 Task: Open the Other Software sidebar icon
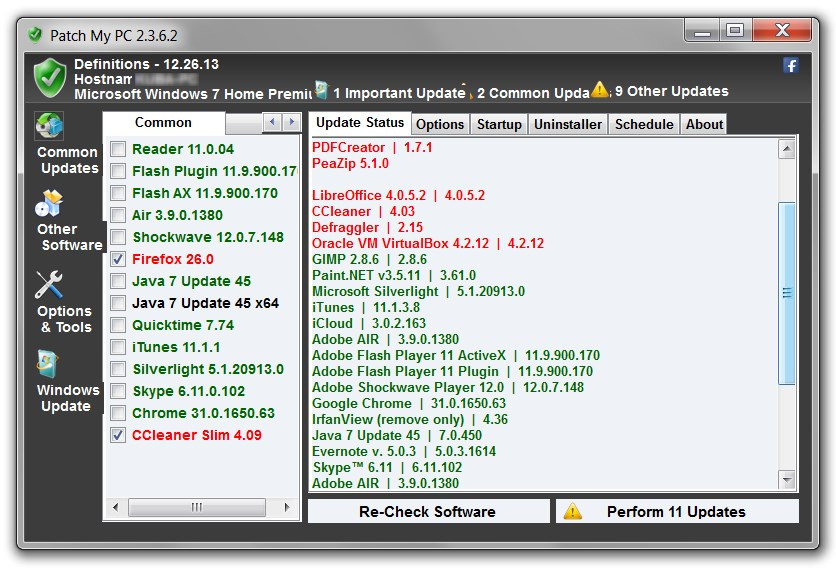pos(49,203)
